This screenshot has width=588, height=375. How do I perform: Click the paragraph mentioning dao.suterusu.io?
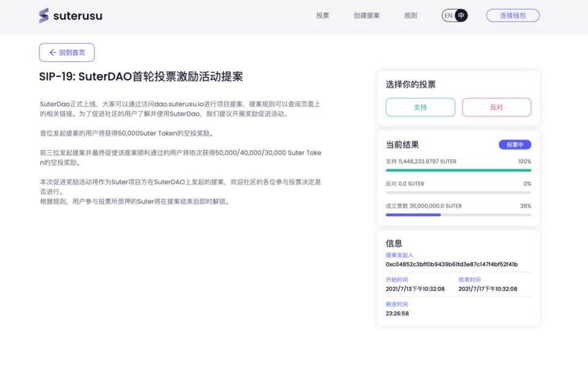click(180, 109)
